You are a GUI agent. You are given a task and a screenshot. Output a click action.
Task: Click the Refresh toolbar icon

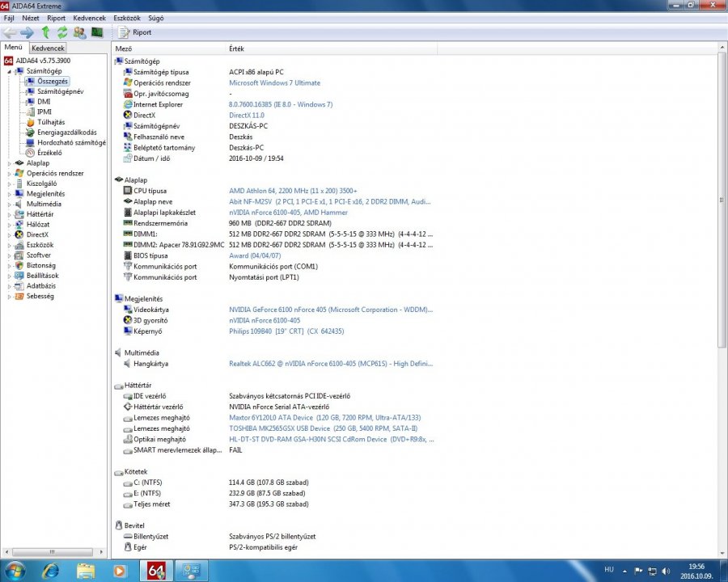(x=62, y=32)
